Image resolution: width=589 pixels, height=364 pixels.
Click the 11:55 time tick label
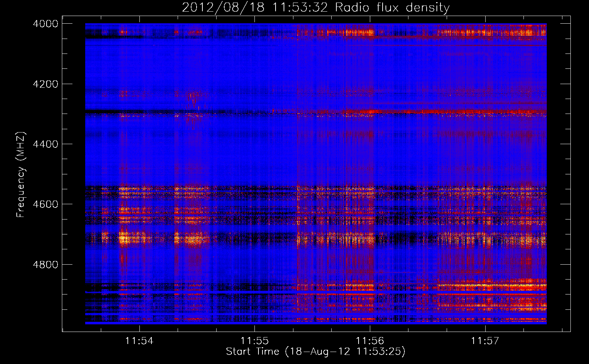click(254, 341)
